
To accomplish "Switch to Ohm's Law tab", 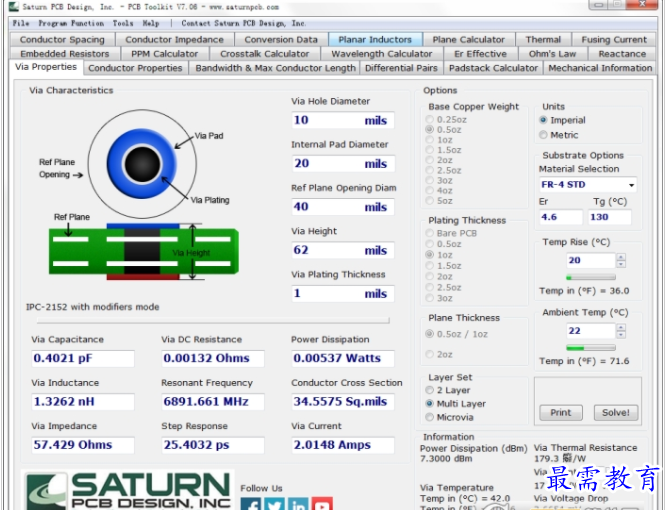I will 553,54.
